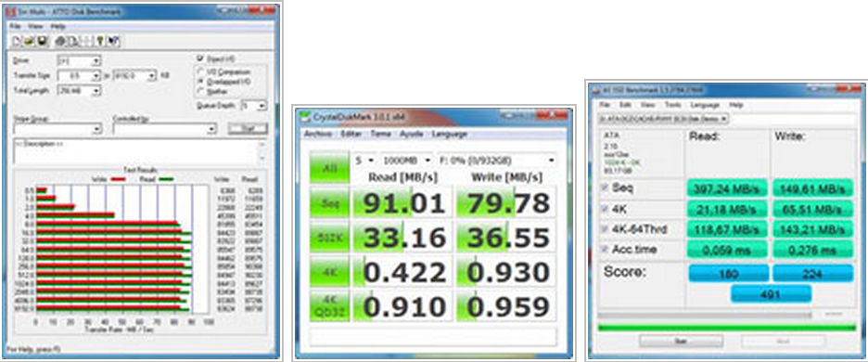Open the minimum Transfer Size dropdown (0.5)
The width and height of the screenshot is (868, 362).
click(x=79, y=75)
